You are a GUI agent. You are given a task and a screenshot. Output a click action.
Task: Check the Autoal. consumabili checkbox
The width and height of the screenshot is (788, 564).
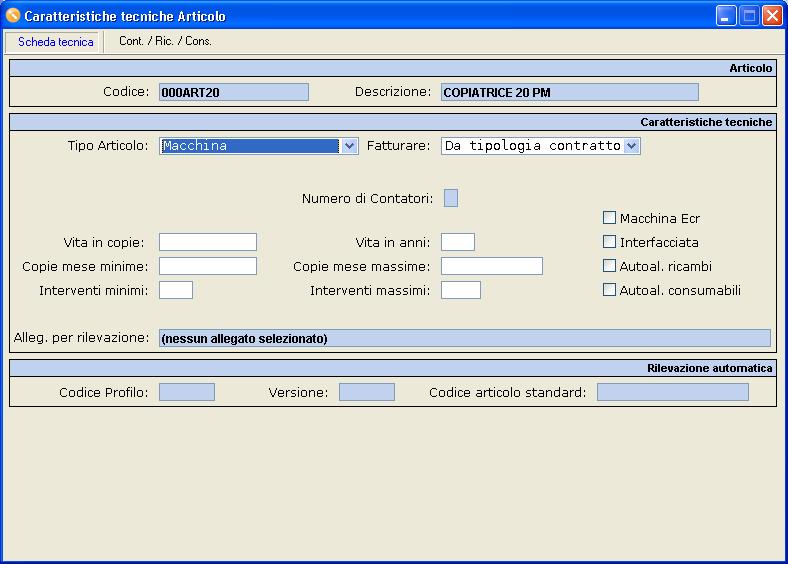pyautogui.click(x=609, y=290)
